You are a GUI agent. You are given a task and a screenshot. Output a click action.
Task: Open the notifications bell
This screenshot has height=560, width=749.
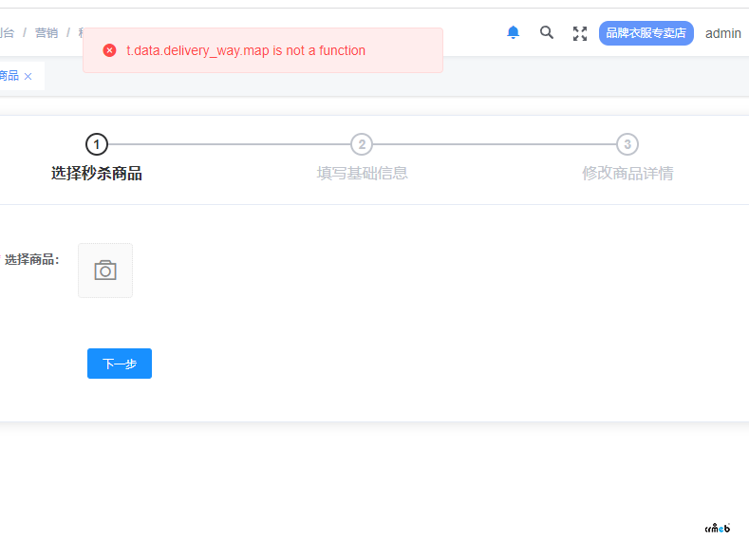click(514, 32)
